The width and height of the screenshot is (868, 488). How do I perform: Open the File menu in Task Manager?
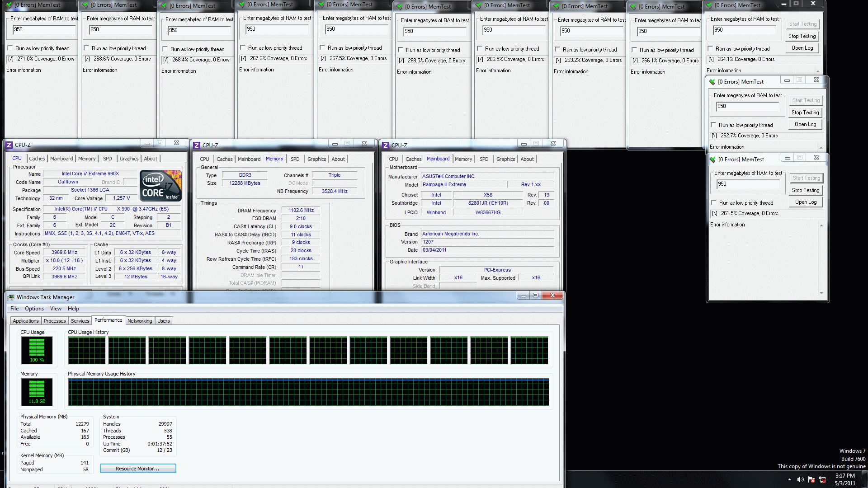point(14,309)
